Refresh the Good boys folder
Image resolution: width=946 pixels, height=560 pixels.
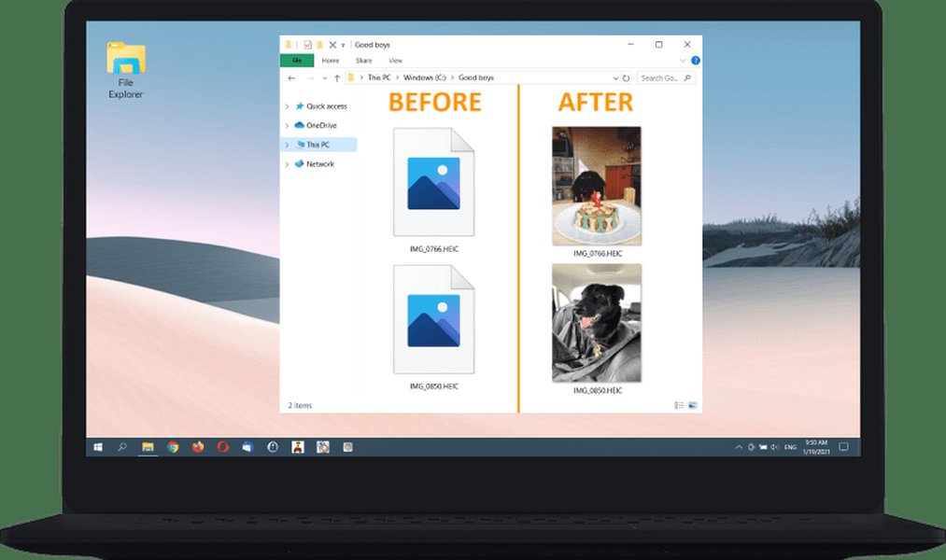[627, 78]
